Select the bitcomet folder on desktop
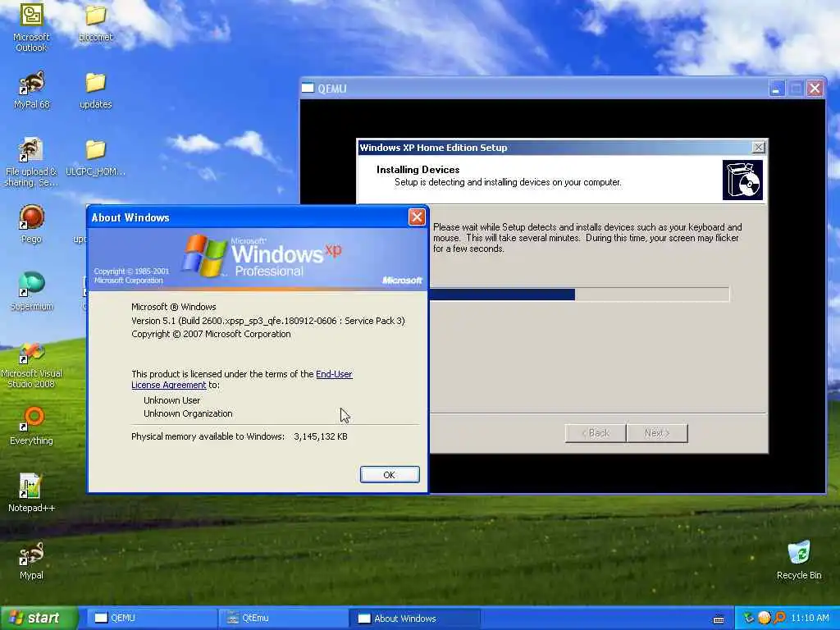This screenshot has width=840, height=630. 95,22
